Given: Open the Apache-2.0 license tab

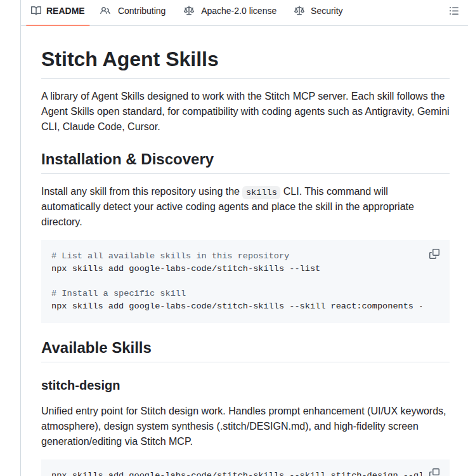Looking at the screenshot, I should click(230, 11).
